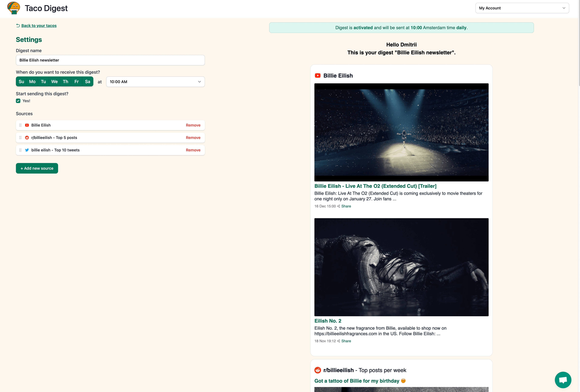580x392 pixels.
Task: Open the My Account dropdown
Action: click(522, 8)
